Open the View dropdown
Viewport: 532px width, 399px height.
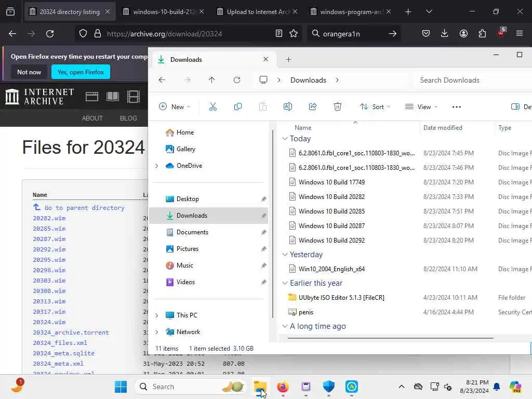(x=421, y=107)
